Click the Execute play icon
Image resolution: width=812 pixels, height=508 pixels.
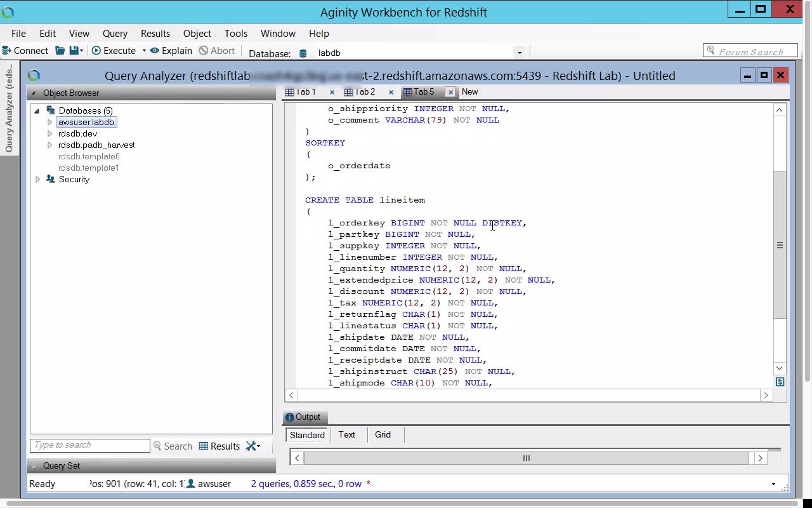click(x=96, y=51)
